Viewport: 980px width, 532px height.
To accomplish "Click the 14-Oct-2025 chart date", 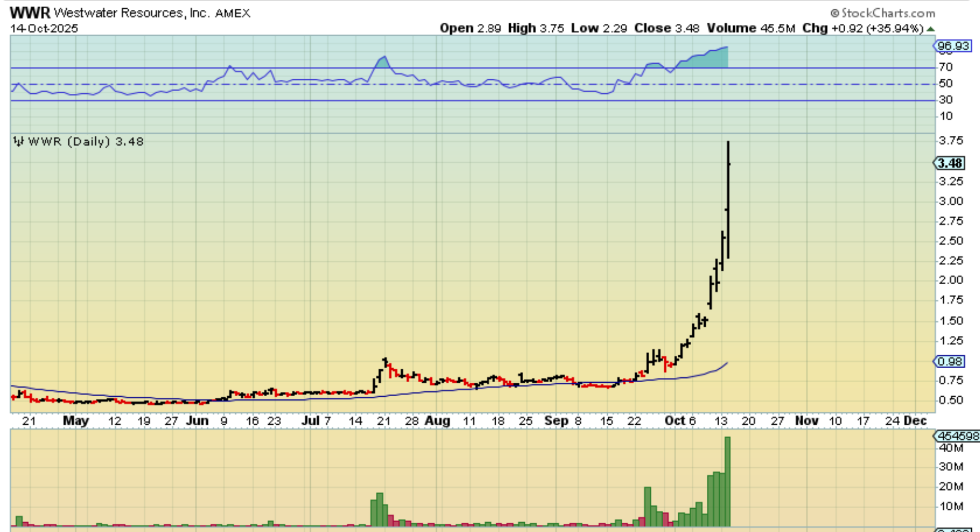I will click(44, 28).
